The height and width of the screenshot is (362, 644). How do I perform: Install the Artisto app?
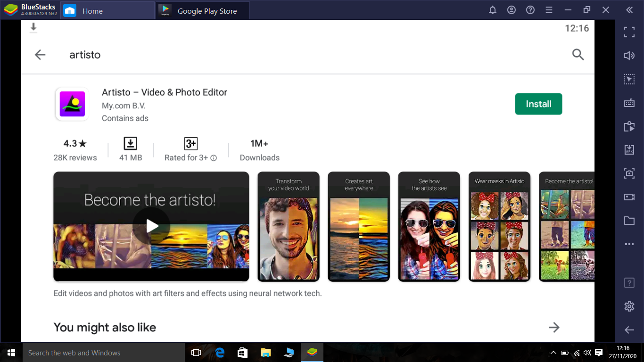point(538,104)
